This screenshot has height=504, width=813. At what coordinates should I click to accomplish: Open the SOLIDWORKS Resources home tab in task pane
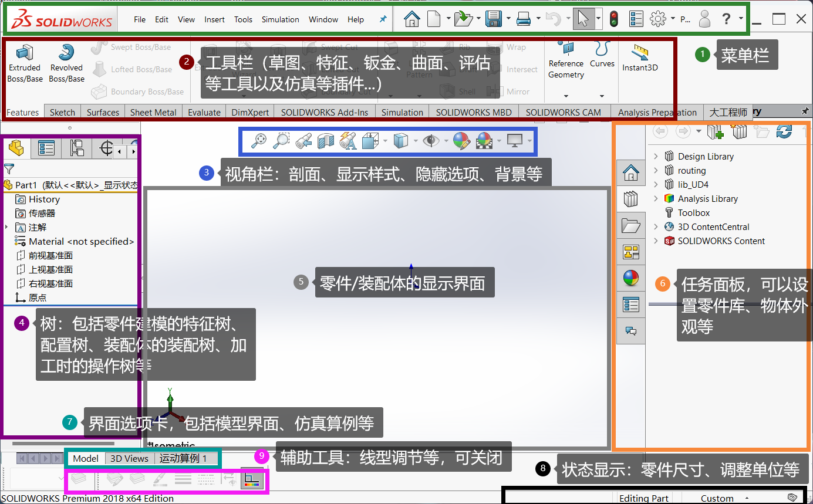pos(630,173)
